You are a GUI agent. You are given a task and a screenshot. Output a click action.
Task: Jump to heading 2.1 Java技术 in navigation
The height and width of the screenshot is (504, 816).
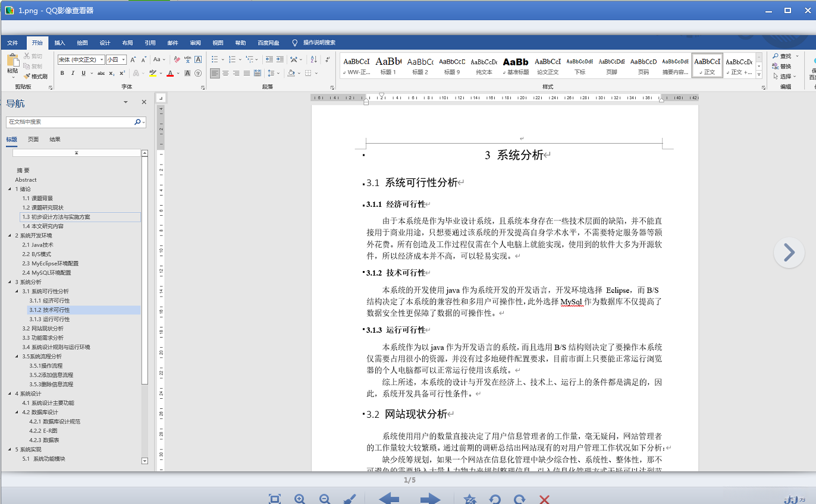tap(37, 245)
